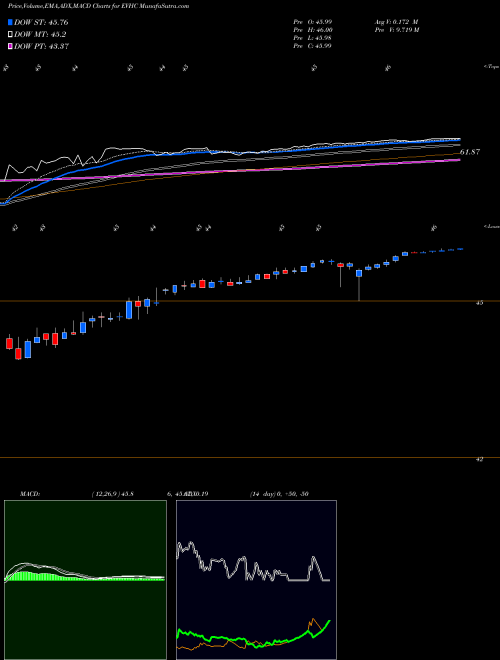Image resolution: width=500 pixels, height=660 pixels.
Task: Click the first red candlestick at chart start
Action: coord(9,343)
